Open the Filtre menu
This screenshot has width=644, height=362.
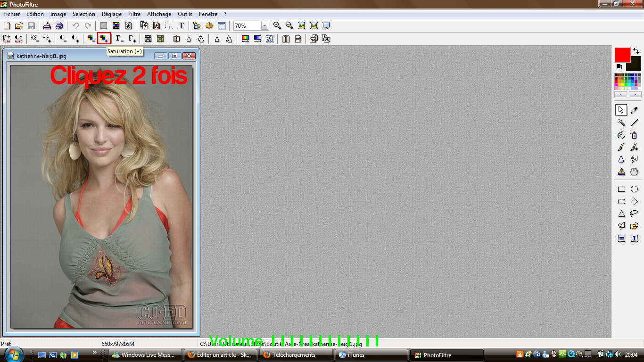tap(134, 14)
